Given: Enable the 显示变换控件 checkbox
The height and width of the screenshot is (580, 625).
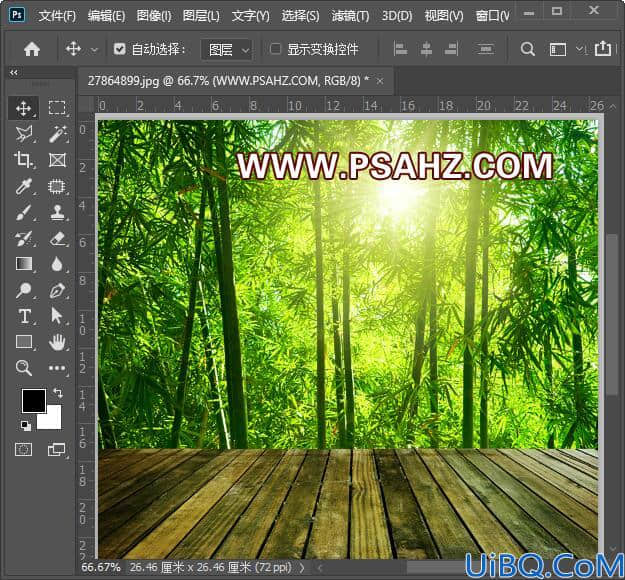Looking at the screenshot, I should pos(275,49).
